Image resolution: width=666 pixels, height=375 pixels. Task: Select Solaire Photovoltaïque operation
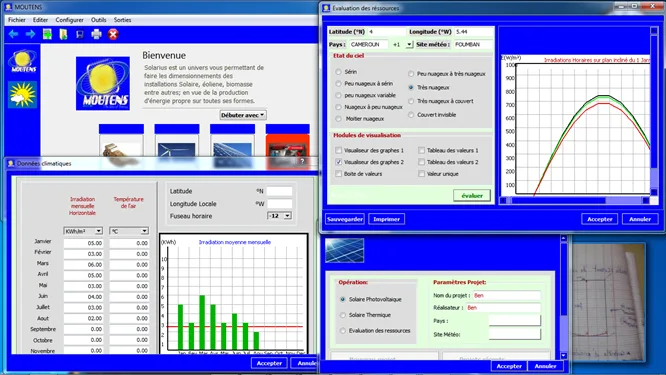(x=343, y=299)
